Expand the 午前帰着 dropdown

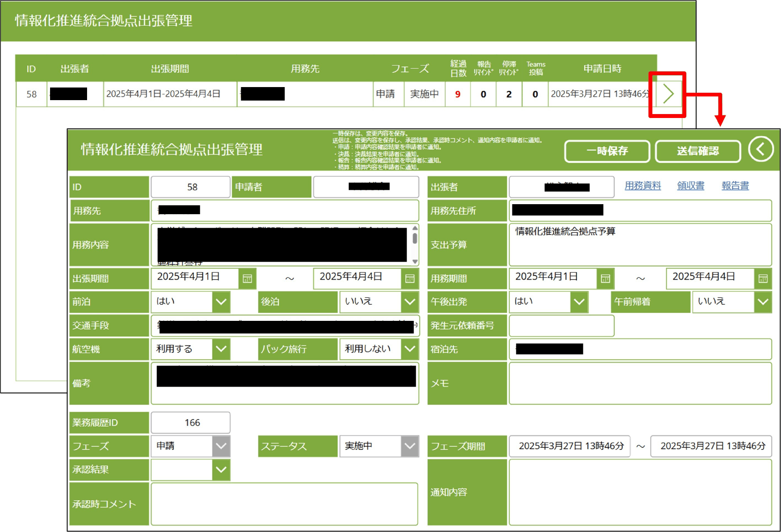pyautogui.click(x=763, y=302)
